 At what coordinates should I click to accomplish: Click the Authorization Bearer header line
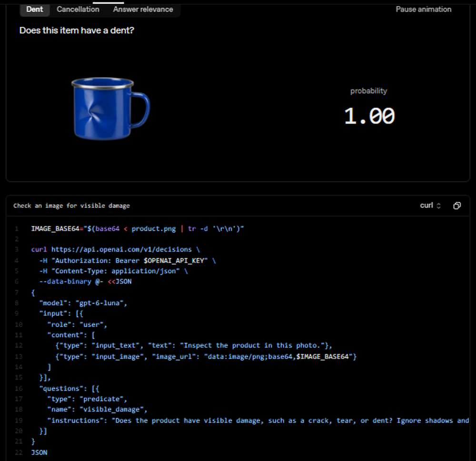[x=128, y=260]
